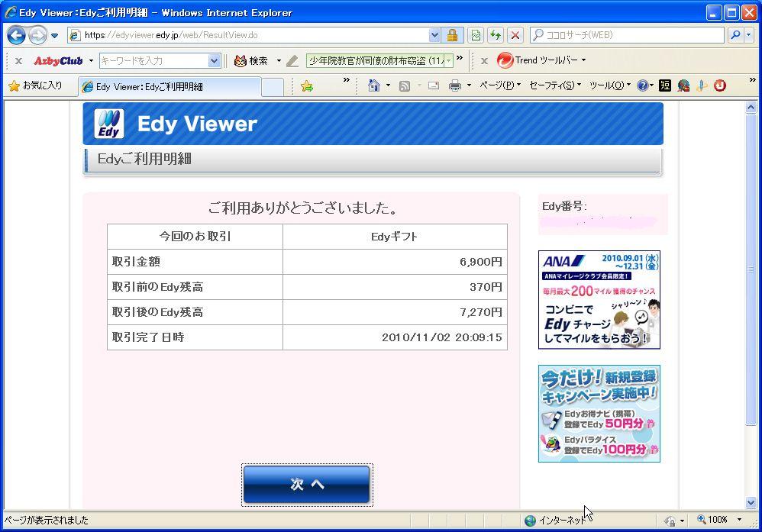Open the 新規登録 campaign banner
Viewport: 762px width, 532px height.
pyautogui.click(x=599, y=414)
